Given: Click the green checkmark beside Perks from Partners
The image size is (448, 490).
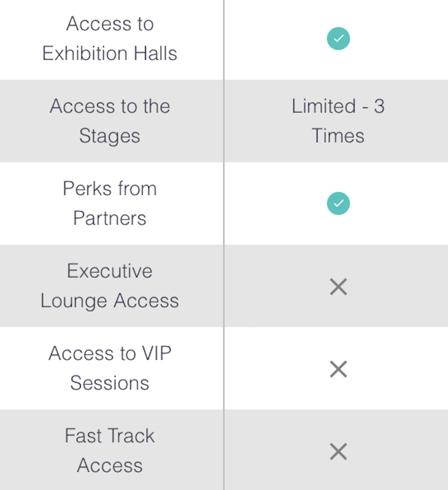Looking at the screenshot, I should click(x=338, y=203).
